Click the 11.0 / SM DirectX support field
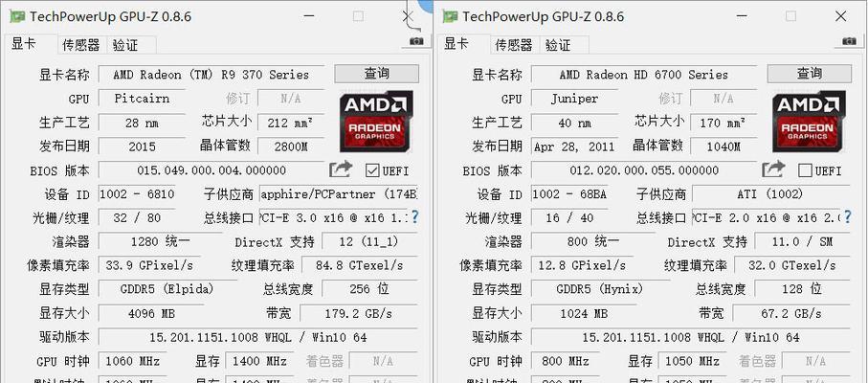This screenshot has width=868, height=383. (x=803, y=242)
